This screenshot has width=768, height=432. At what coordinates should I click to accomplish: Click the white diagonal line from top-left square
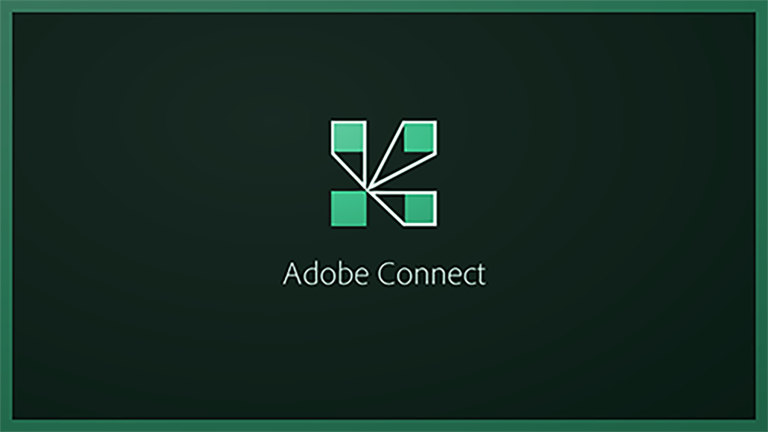coord(349,171)
